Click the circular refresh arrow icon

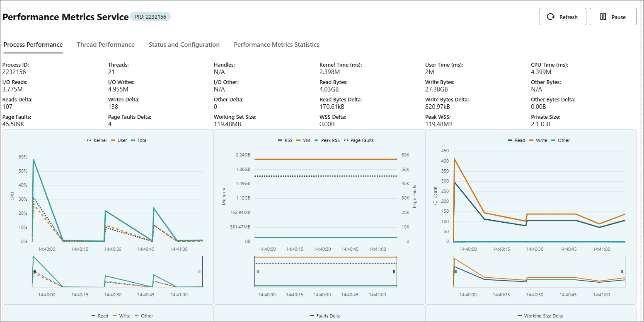tap(551, 17)
